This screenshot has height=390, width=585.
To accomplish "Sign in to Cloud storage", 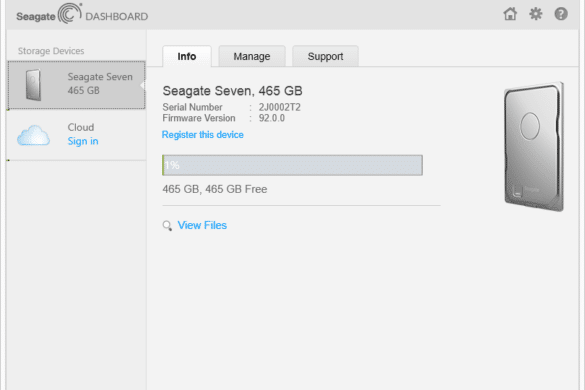I will coord(83,141).
